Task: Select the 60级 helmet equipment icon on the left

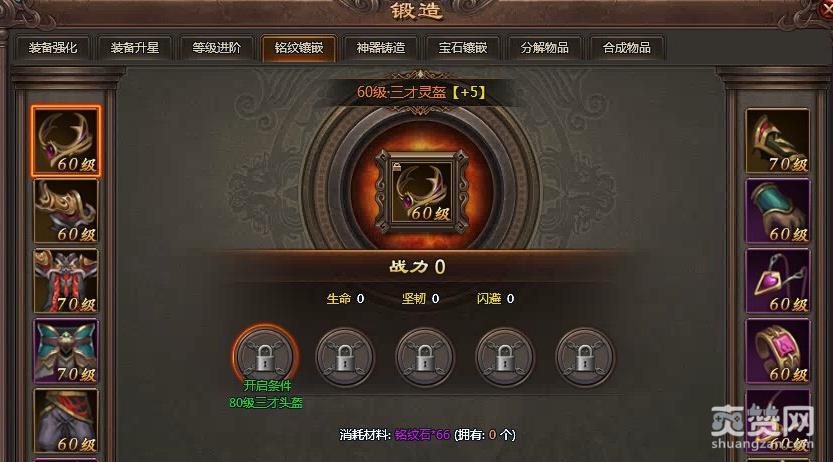Action: point(66,141)
